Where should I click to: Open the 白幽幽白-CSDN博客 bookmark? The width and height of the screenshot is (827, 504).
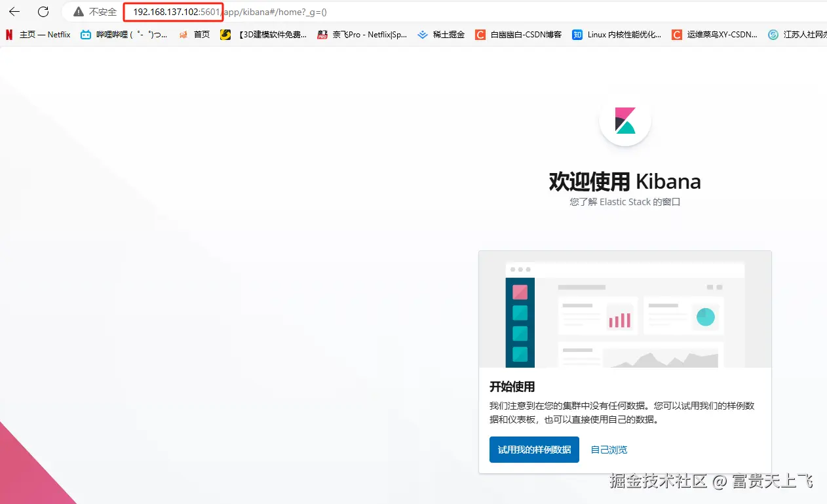[518, 35]
